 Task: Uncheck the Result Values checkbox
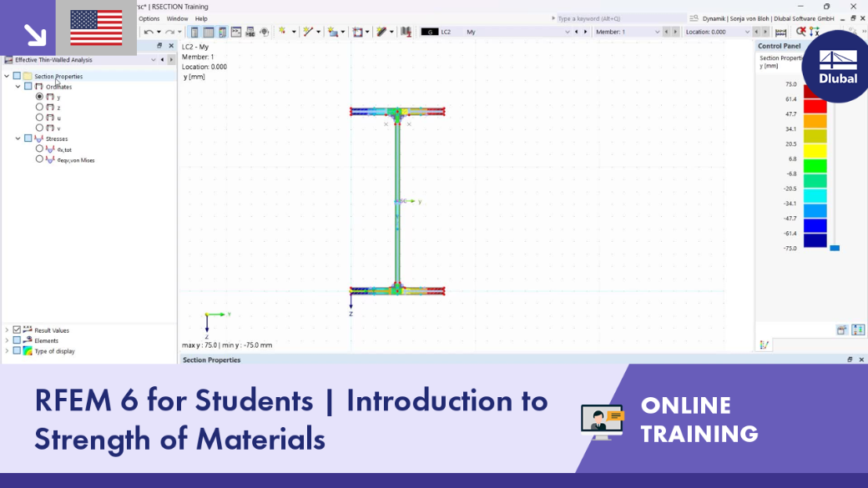[18, 330]
